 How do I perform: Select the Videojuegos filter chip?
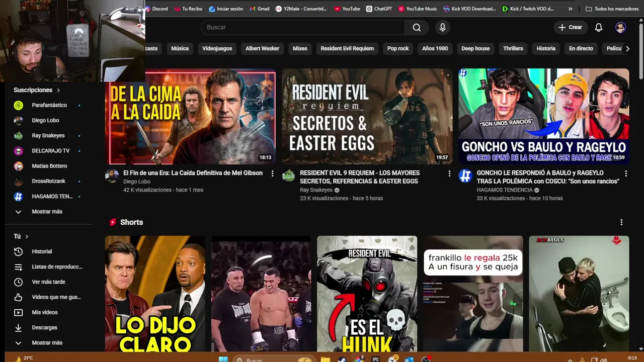[217, 48]
